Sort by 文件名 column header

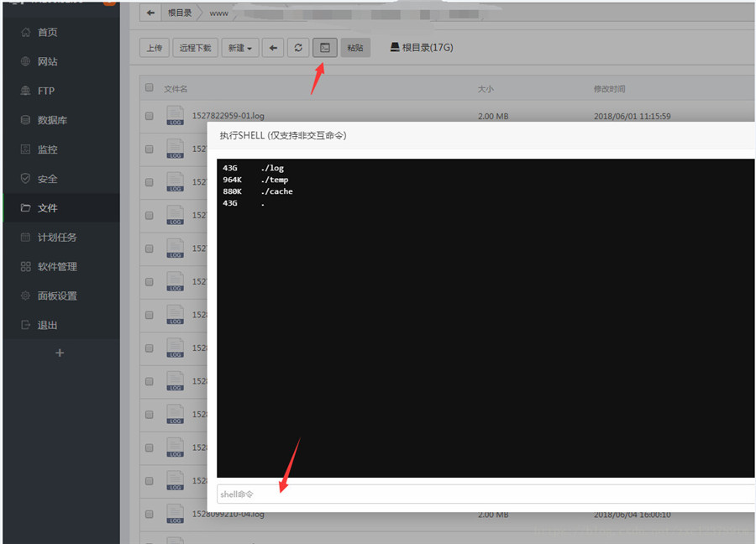point(176,89)
